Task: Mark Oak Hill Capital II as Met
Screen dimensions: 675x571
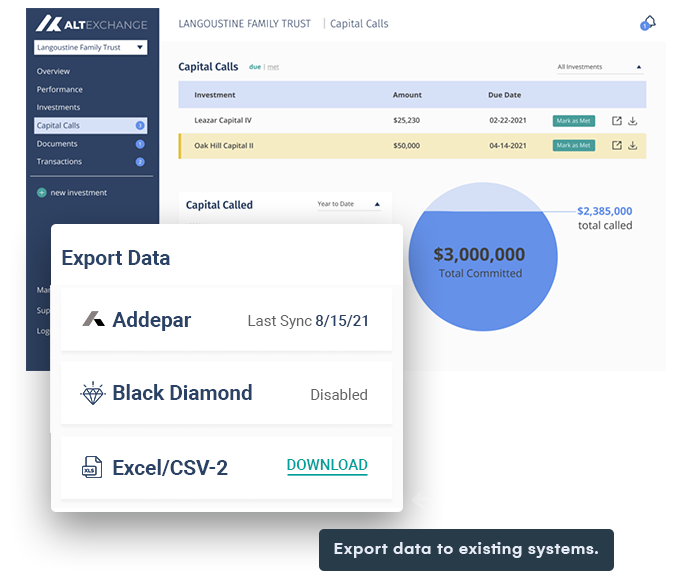Action: click(x=574, y=146)
